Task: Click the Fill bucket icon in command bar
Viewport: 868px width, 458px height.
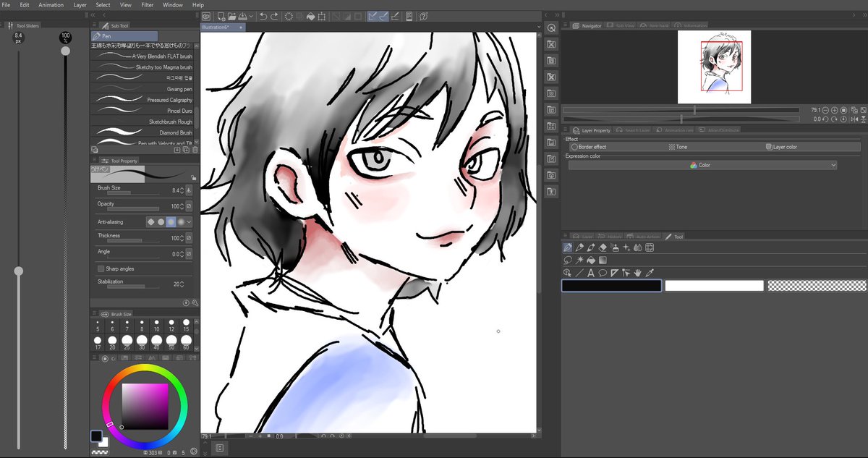Action: [x=310, y=16]
